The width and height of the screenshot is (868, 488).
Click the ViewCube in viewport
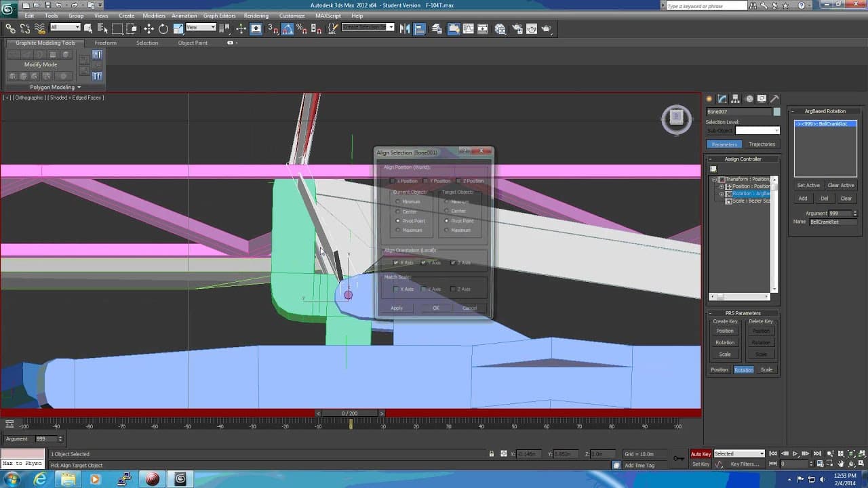coord(676,119)
